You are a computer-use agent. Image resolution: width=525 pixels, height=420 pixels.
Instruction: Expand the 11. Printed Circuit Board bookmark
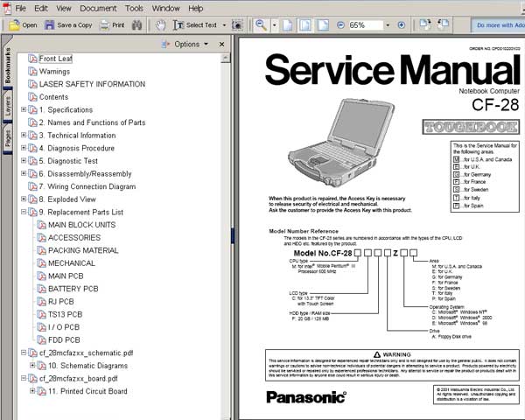click(x=32, y=391)
